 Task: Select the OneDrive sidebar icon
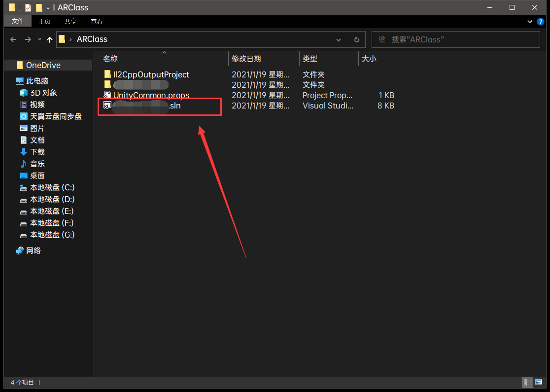point(19,65)
